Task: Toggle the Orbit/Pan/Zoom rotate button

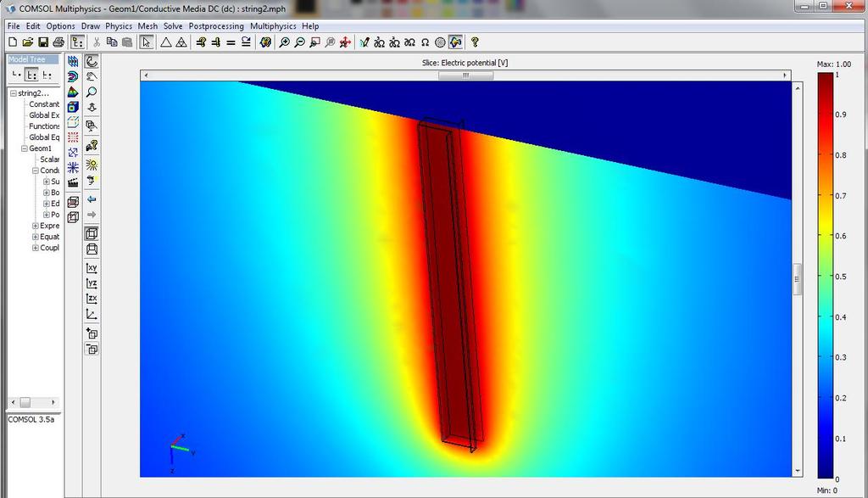Action: pyautogui.click(x=92, y=61)
